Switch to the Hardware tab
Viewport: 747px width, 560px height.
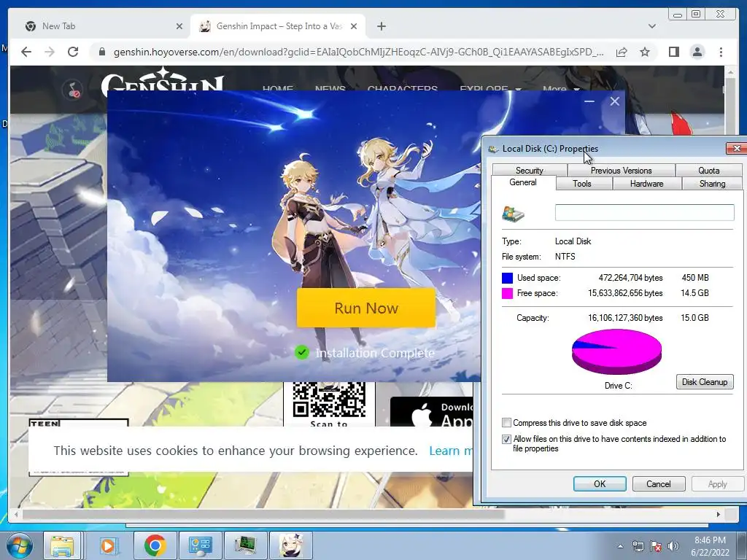tap(646, 183)
